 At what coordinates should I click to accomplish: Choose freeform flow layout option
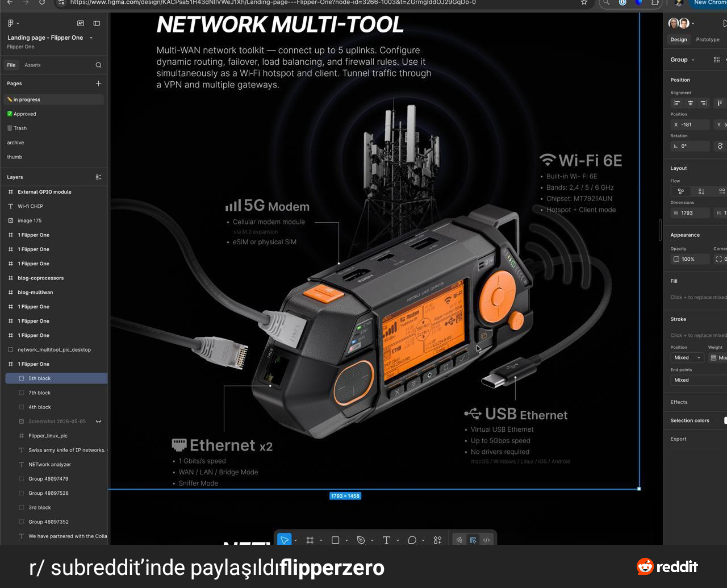pyautogui.click(x=680, y=191)
